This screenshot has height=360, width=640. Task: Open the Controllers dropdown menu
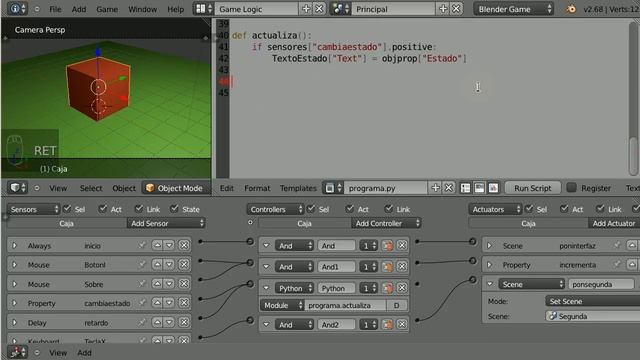click(276, 209)
